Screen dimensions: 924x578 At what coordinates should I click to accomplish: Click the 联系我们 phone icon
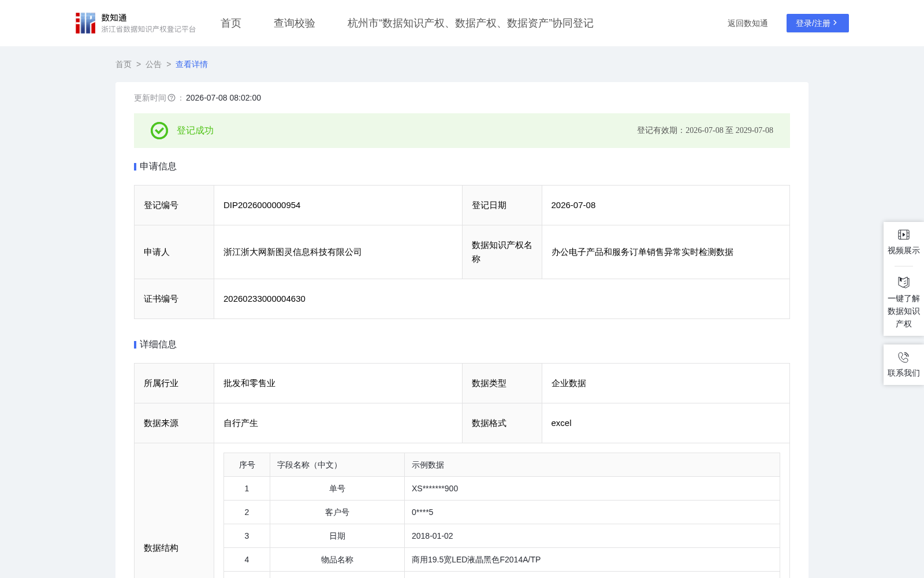[x=904, y=357]
